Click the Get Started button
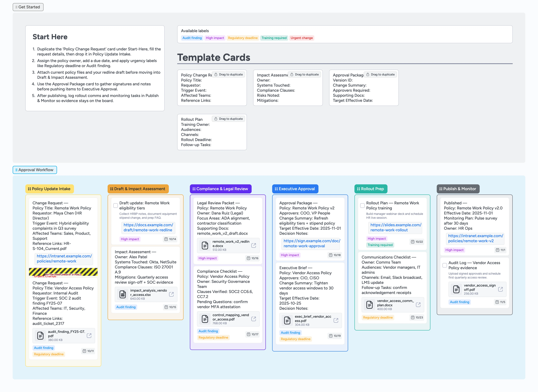The height and width of the screenshot is (392, 538). 28,7
